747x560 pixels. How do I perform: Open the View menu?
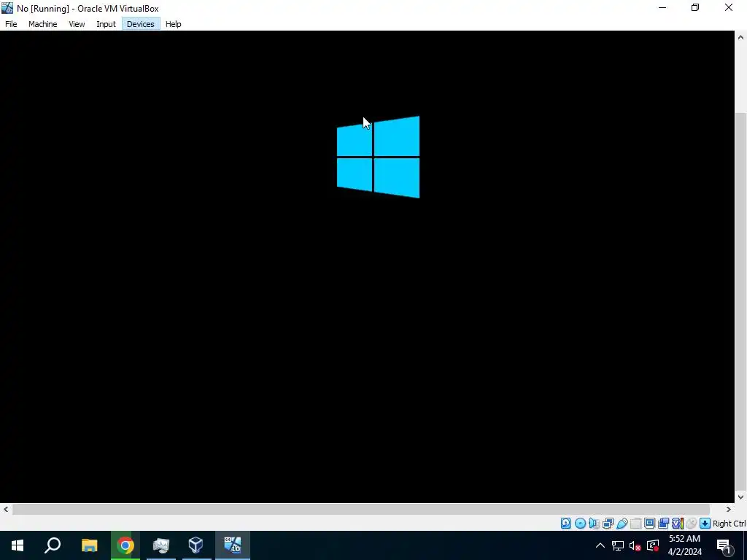77,24
